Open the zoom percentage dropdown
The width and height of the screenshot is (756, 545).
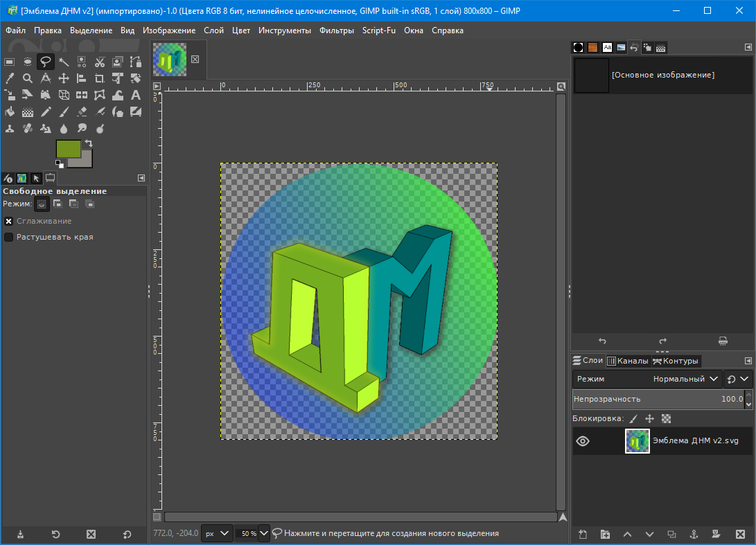tap(264, 533)
